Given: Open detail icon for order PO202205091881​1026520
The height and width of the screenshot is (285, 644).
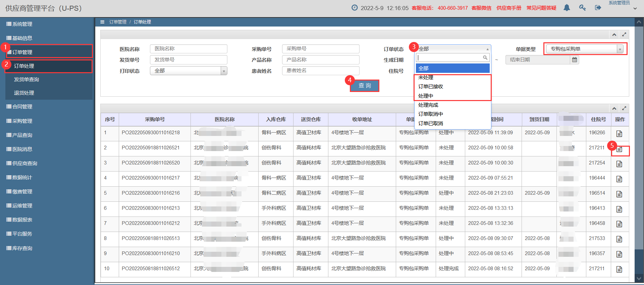Looking at the screenshot, I should 619,164.
